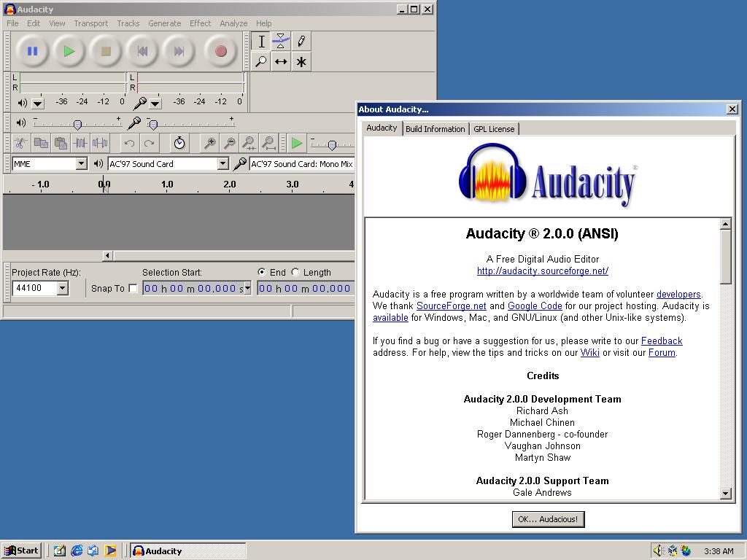Open the Effect menu

coord(200,23)
